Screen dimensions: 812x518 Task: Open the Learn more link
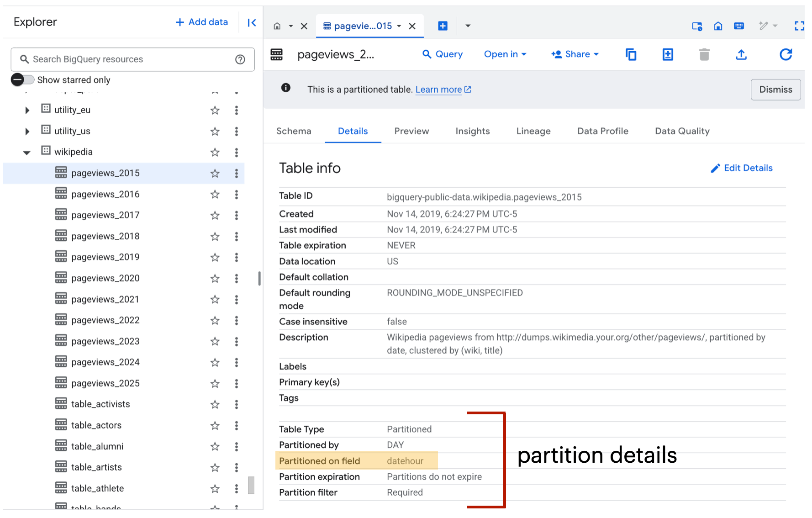coord(443,90)
